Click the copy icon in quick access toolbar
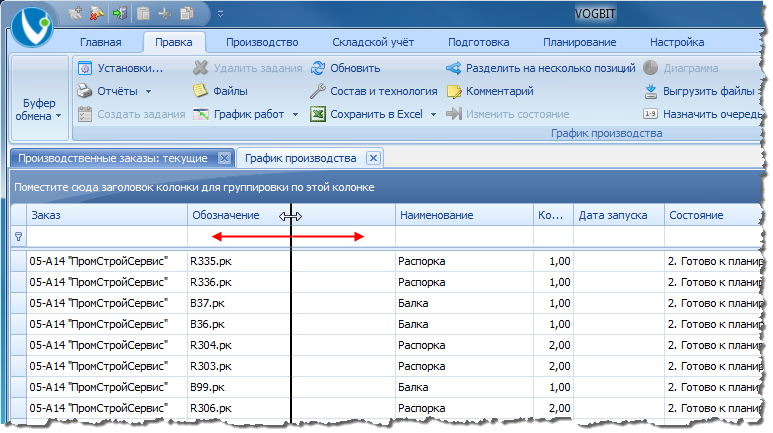The width and height of the screenshot is (773, 433). coord(187,13)
